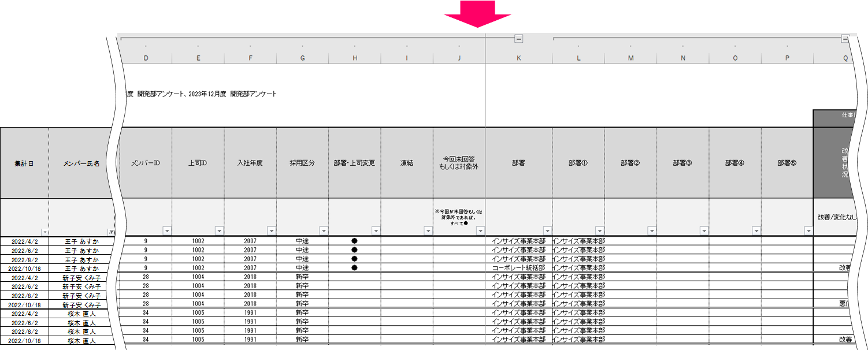Select column F header
This screenshot has height=350, width=868.
pyautogui.click(x=250, y=58)
